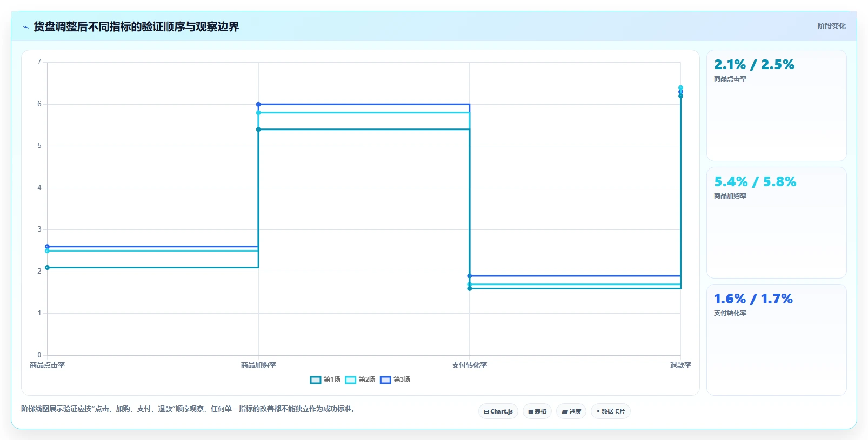Select the Chart.js tag button
This screenshot has height=440, width=868.
click(498, 411)
